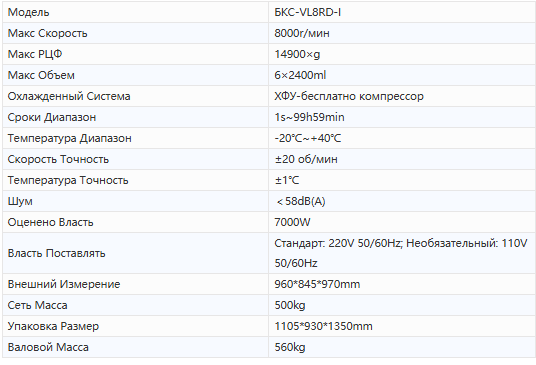536x365 pixels.
Task: Click the 6×2400ml volume value
Action: (x=300, y=75)
